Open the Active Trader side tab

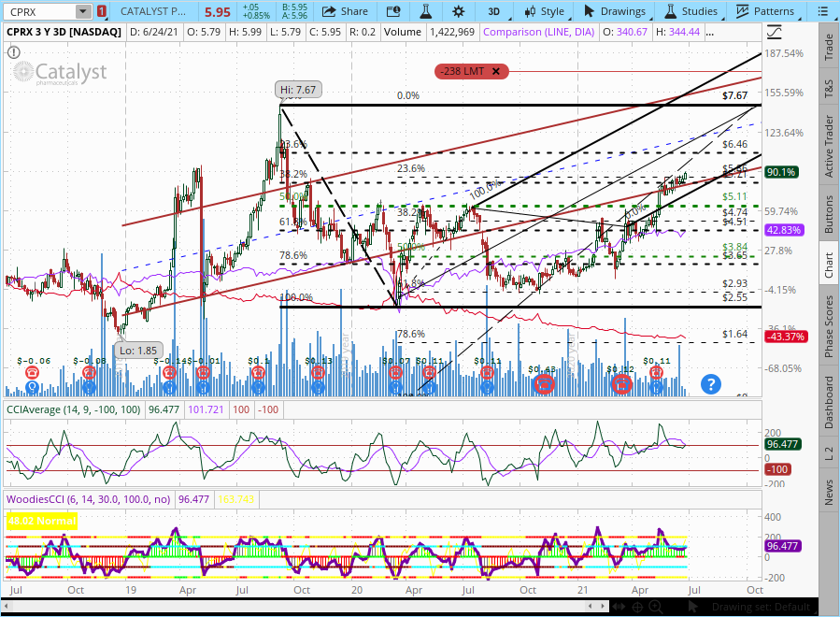pos(829,147)
